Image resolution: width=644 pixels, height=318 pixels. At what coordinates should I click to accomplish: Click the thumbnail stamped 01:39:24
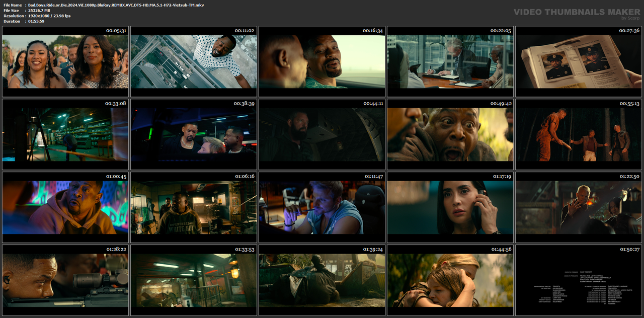322,280
